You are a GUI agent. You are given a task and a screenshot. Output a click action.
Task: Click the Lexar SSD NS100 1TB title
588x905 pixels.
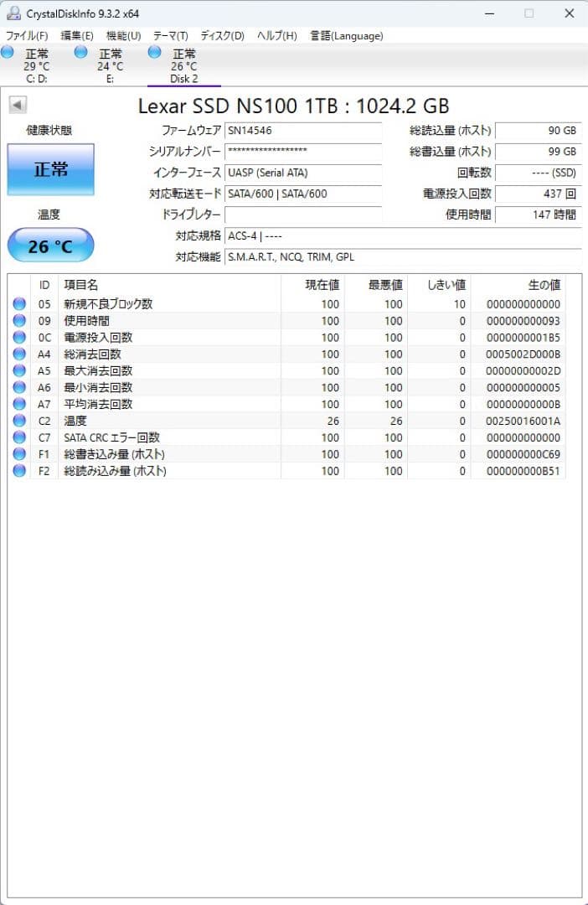click(x=293, y=106)
